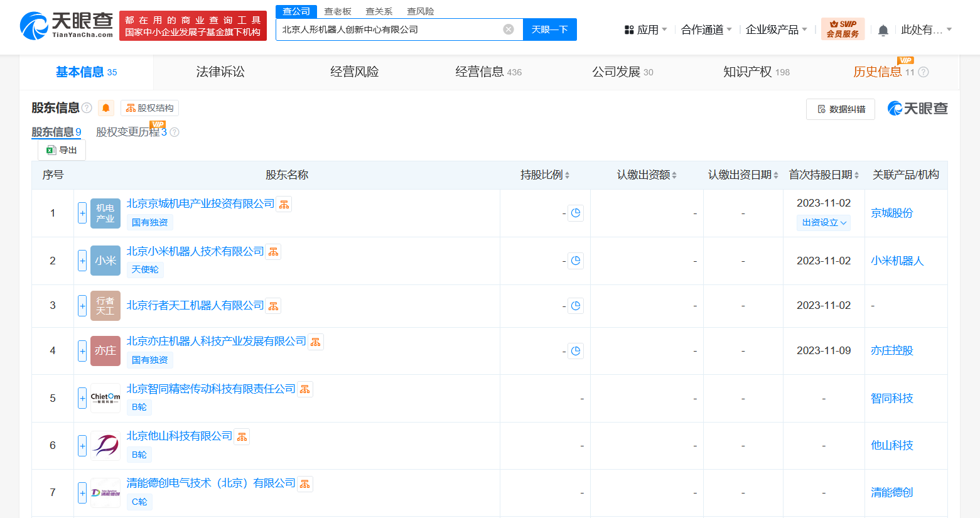This screenshot has width=980, height=518.
Task: Open the 应用 dropdown menu
Action: pyautogui.click(x=646, y=30)
